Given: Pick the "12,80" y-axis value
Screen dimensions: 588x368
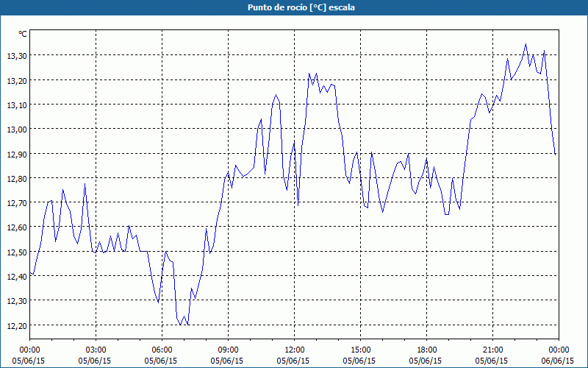Looking at the screenshot, I should [x=17, y=179].
